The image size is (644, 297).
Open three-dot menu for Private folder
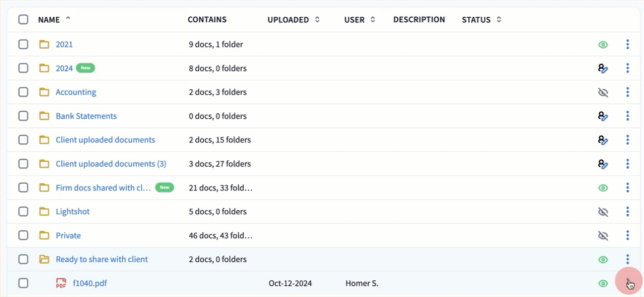coord(628,236)
